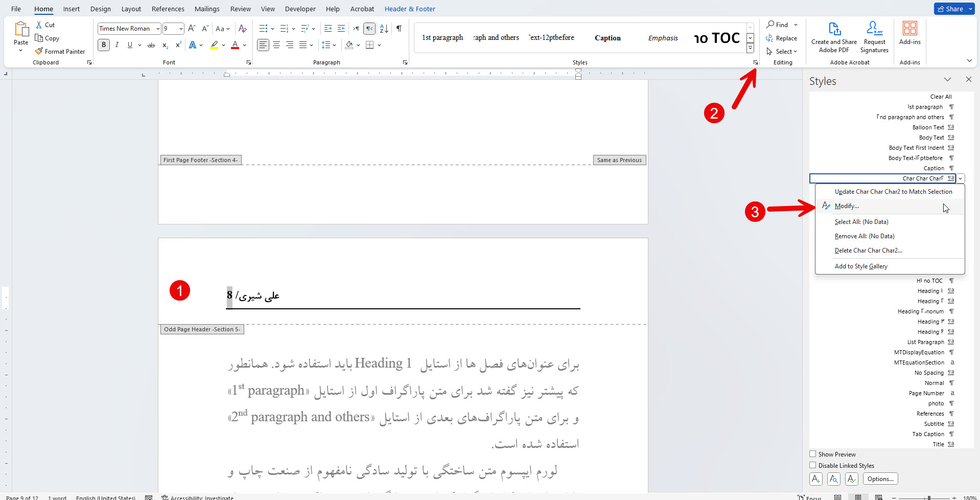Image resolution: width=980 pixels, height=500 pixels.
Task: Apply red font color
Action: 235,45
